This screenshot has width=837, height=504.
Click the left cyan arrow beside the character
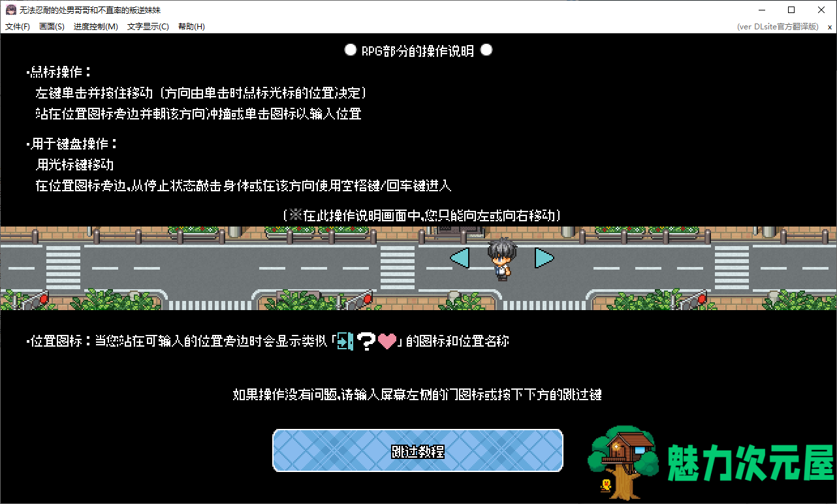click(x=460, y=259)
